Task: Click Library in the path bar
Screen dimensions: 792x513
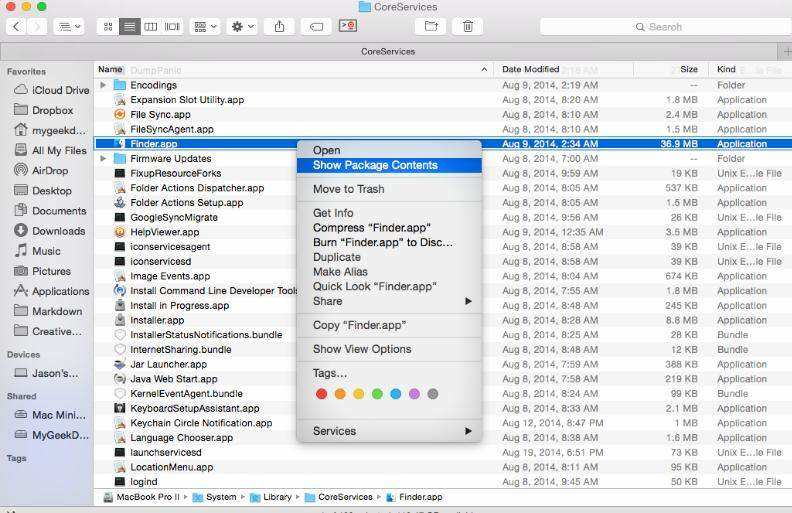Action: pyautogui.click(x=271, y=497)
